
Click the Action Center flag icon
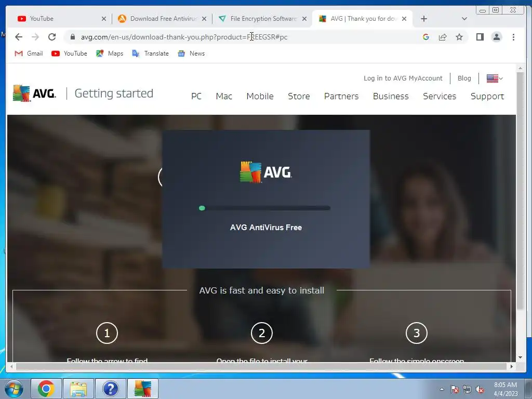455,389
